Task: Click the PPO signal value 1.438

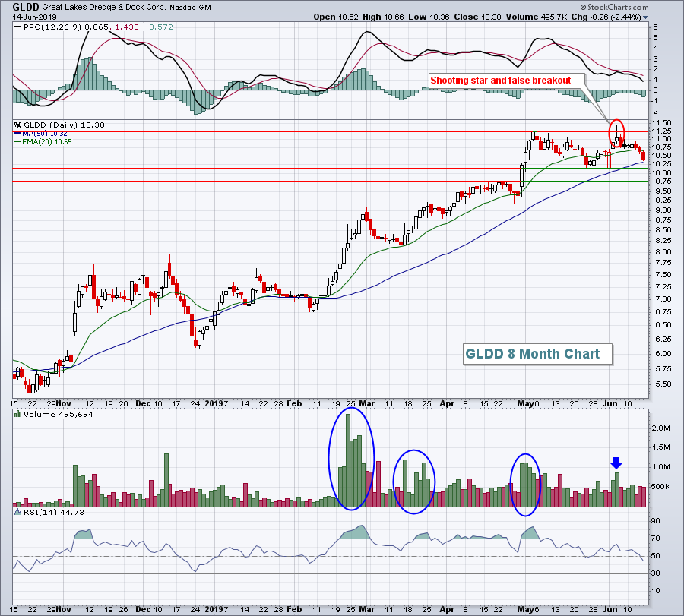Action: coord(127,27)
